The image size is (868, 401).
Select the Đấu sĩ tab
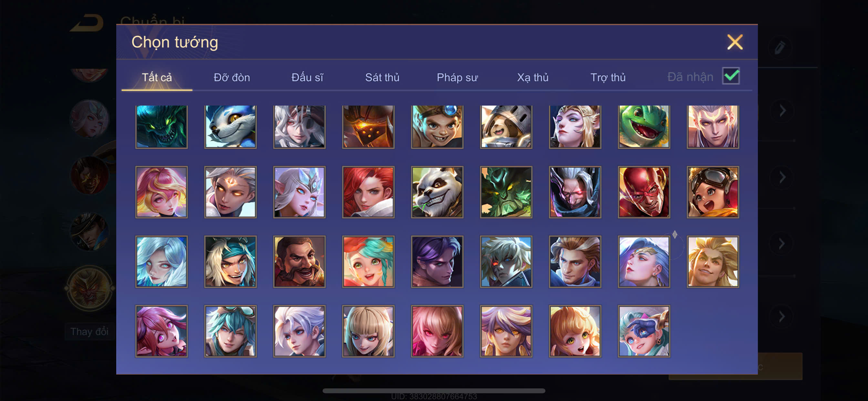tap(307, 77)
